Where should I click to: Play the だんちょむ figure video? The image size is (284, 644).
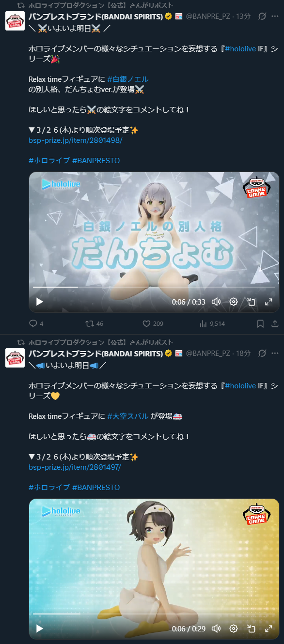(40, 302)
